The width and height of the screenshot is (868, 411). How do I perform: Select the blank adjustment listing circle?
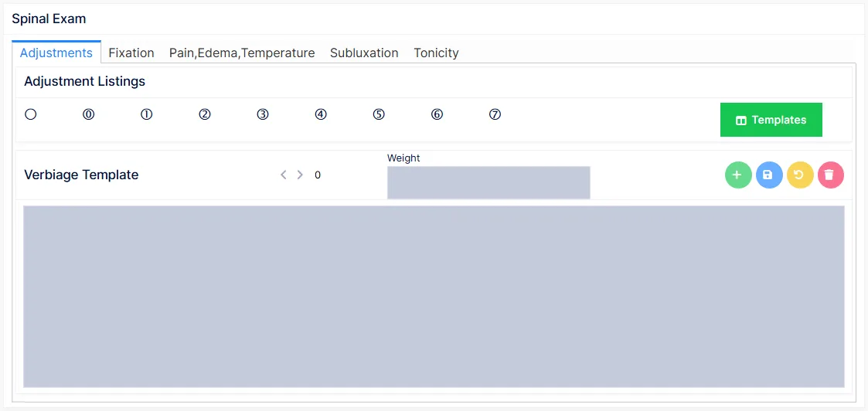(31, 114)
